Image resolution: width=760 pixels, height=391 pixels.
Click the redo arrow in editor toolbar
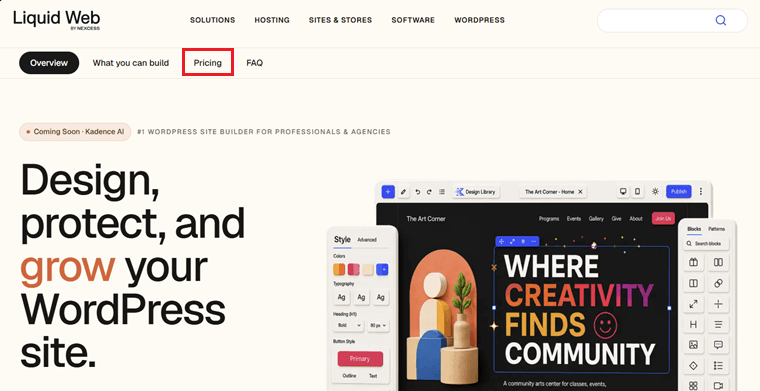coord(429,192)
